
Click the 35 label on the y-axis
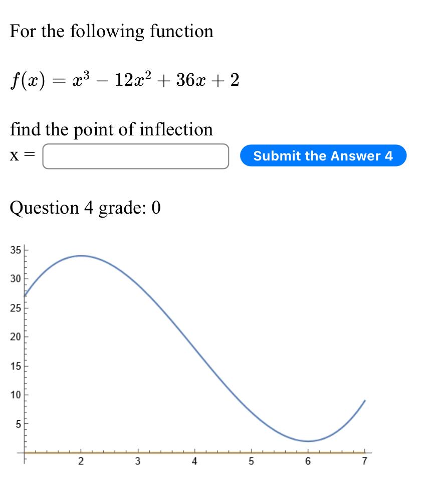17,249
